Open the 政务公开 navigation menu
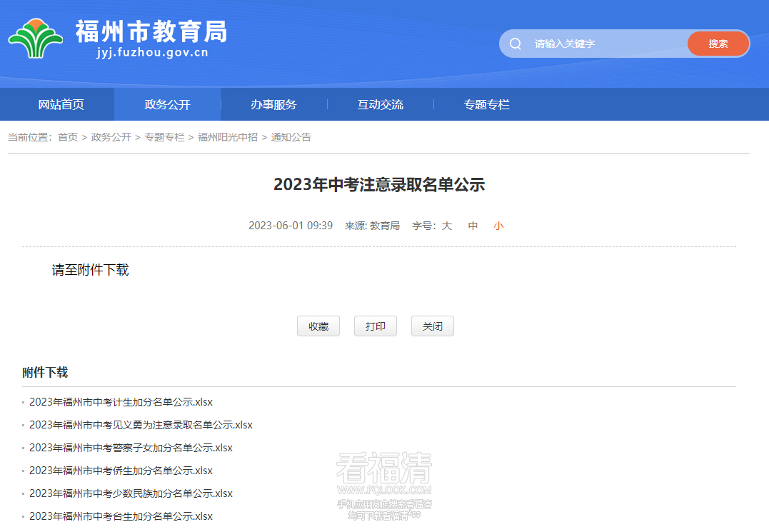This screenshot has width=769, height=532. (x=168, y=104)
